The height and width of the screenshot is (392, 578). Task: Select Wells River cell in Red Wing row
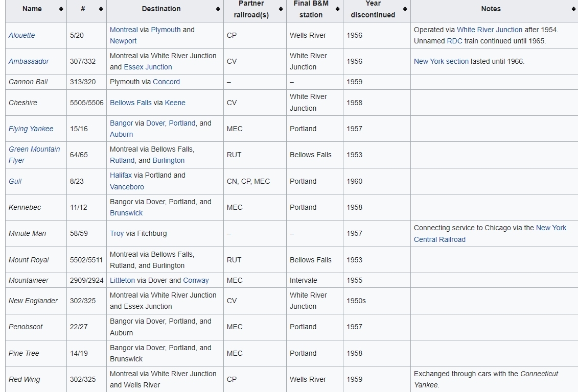click(x=315, y=379)
